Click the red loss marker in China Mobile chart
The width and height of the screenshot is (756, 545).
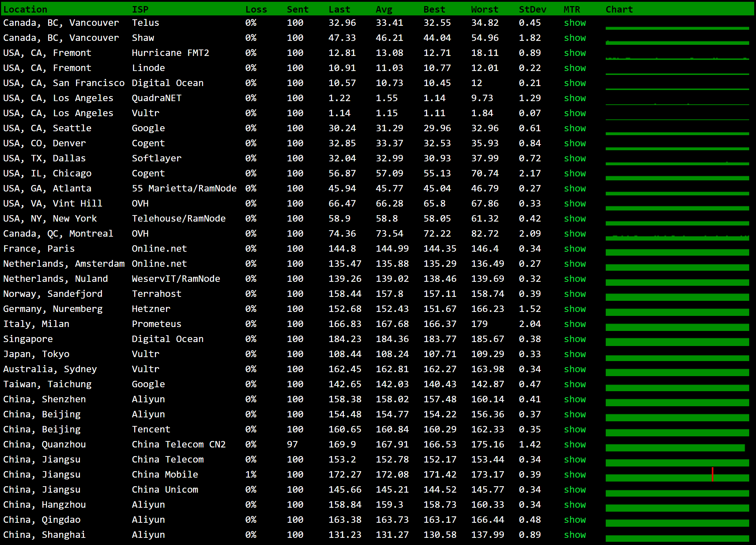click(x=713, y=474)
